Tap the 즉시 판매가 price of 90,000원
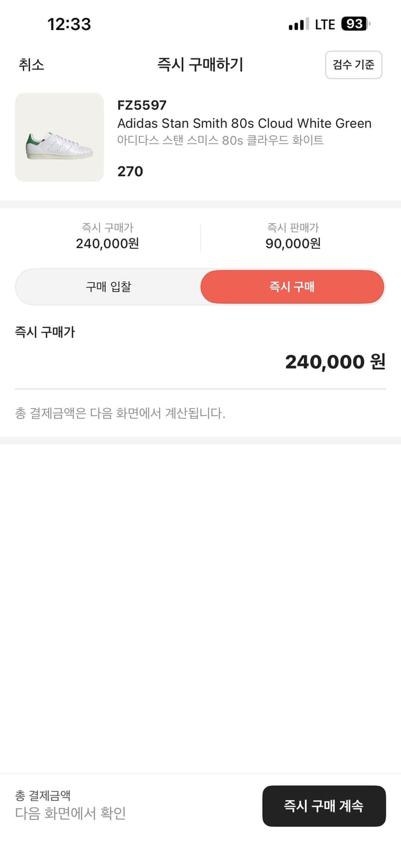This screenshot has height=868, width=401. tap(293, 244)
